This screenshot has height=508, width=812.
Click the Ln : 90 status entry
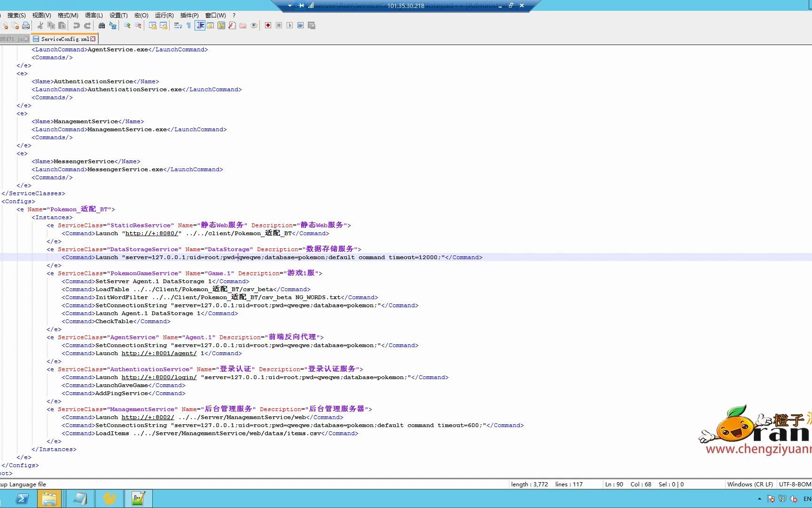614,484
